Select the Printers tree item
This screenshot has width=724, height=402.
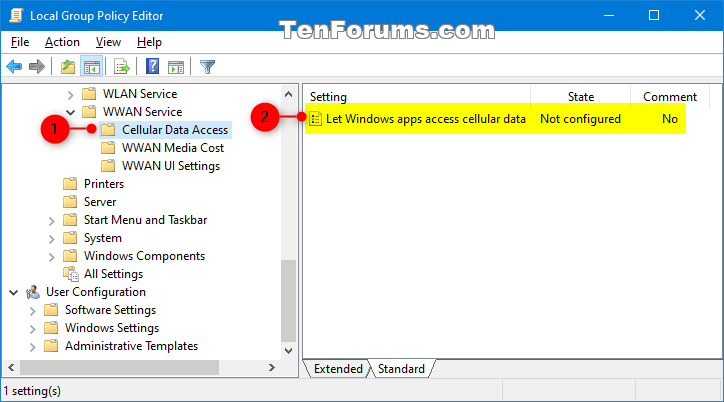104,184
